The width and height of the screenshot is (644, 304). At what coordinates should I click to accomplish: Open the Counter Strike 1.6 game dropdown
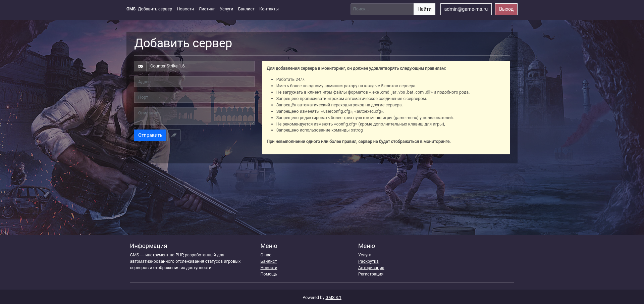[200, 66]
